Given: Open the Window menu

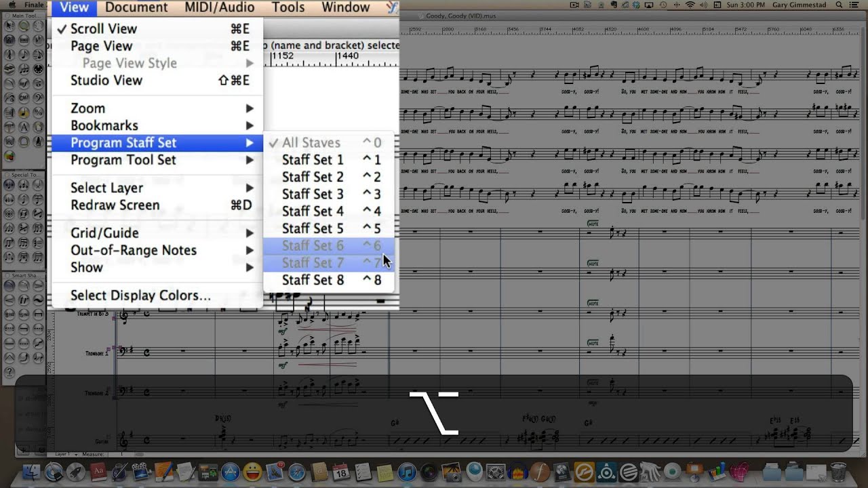Looking at the screenshot, I should [346, 7].
